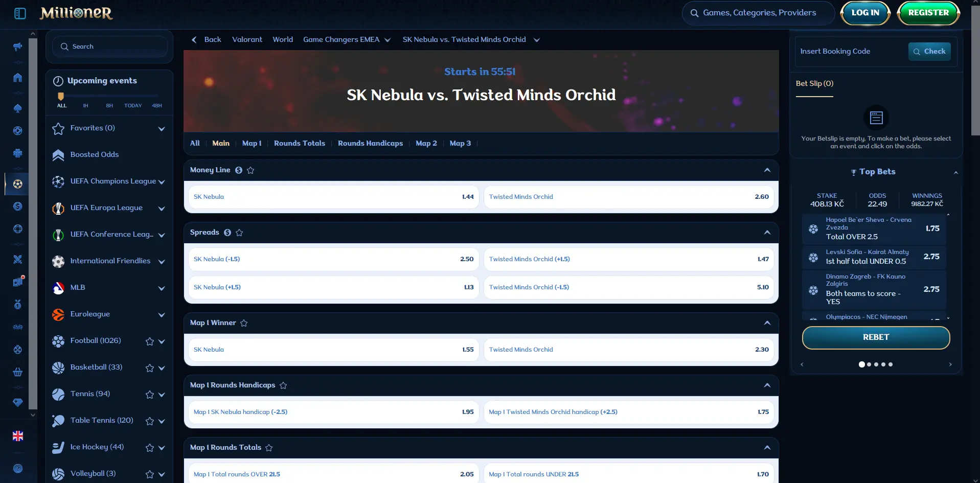Click the REBET button
This screenshot has width=980, height=483.
click(x=876, y=337)
